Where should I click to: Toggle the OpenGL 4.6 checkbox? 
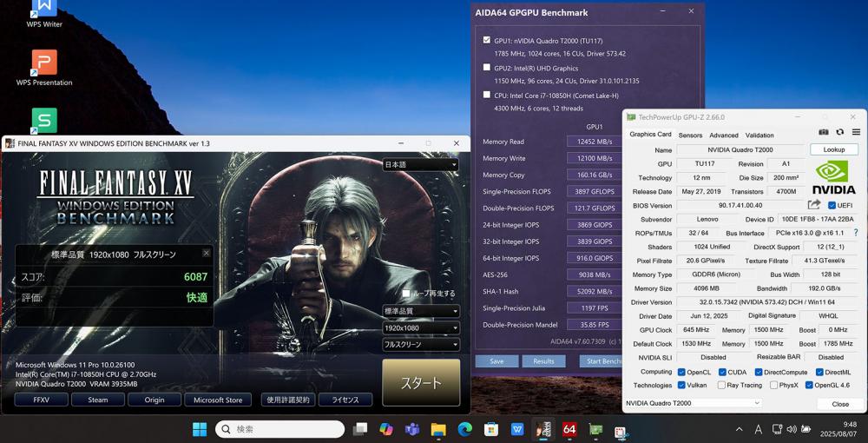pos(809,385)
